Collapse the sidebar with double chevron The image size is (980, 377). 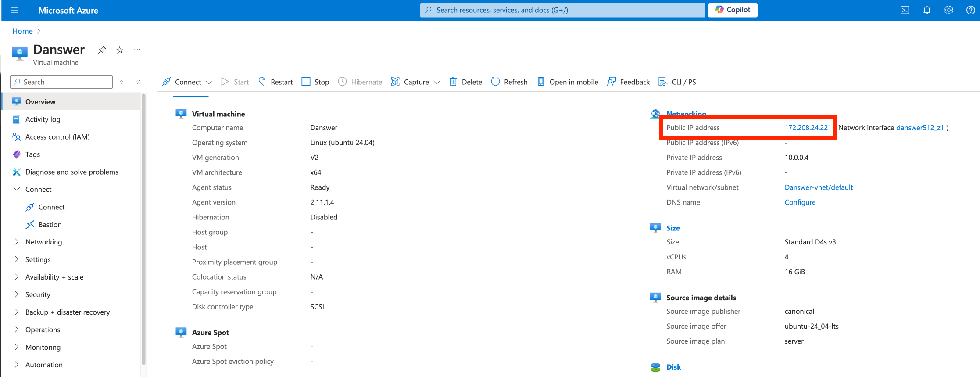pyautogui.click(x=138, y=82)
